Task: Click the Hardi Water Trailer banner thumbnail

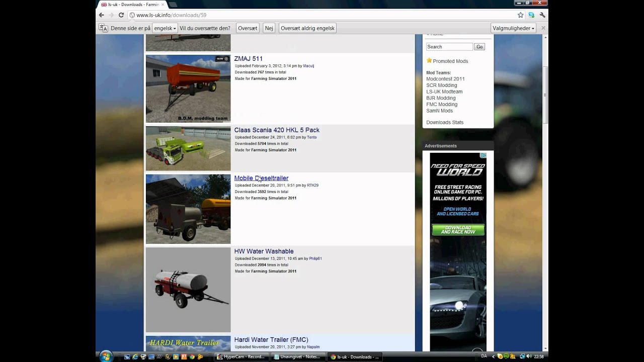Action: pyautogui.click(x=188, y=344)
